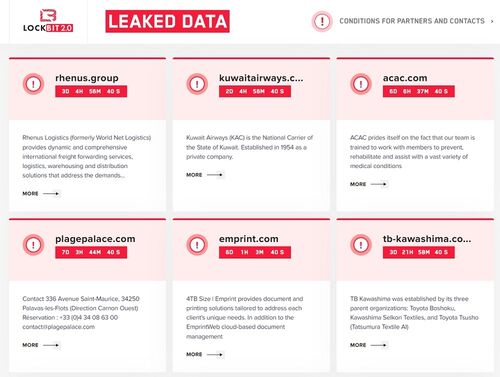
Task: Click MORE arrow under TB Kawashima description
Action: pos(368,345)
